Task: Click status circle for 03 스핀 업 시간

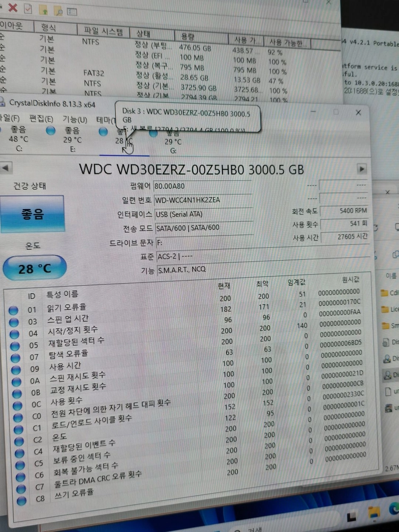Action: [14, 322]
